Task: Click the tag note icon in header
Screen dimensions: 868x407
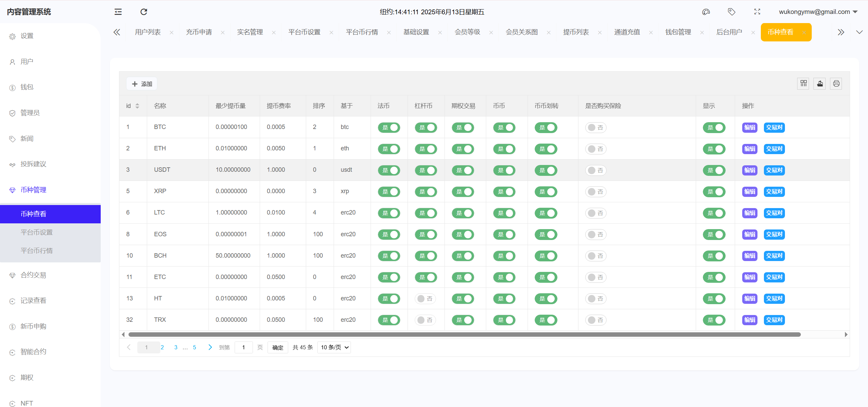Action: [x=731, y=12]
